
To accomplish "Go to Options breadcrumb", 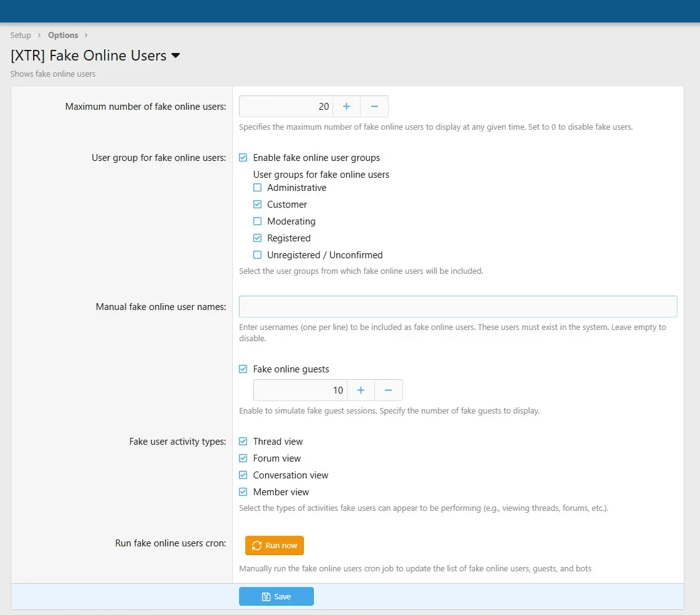I will (x=63, y=35).
